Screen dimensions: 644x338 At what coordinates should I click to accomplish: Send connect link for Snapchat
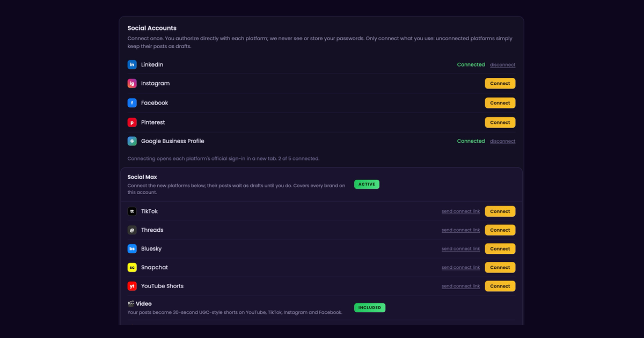point(460,267)
